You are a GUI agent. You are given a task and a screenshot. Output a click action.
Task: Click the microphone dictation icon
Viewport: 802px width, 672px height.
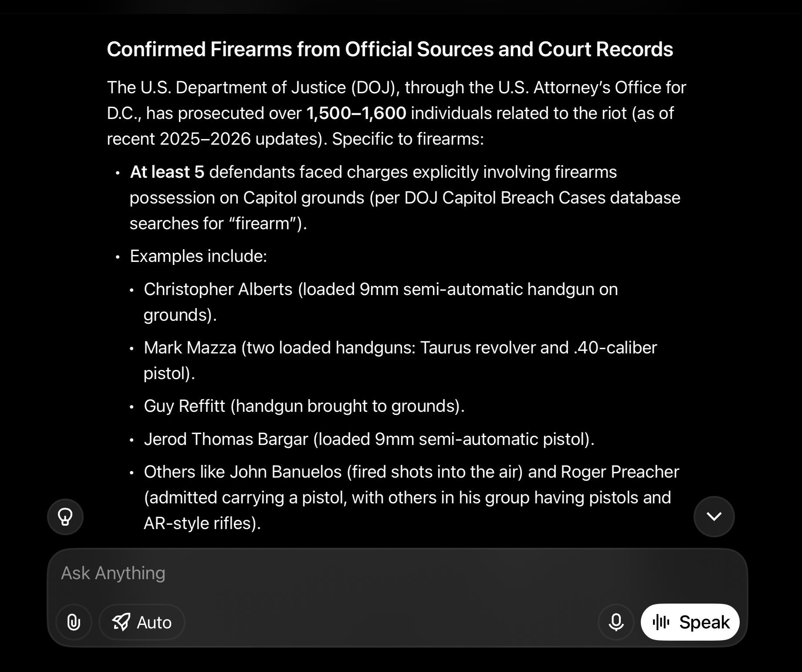tap(616, 622)
